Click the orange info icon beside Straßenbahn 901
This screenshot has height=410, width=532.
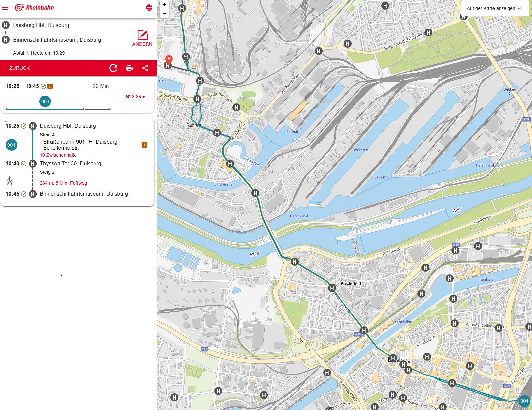144,145
